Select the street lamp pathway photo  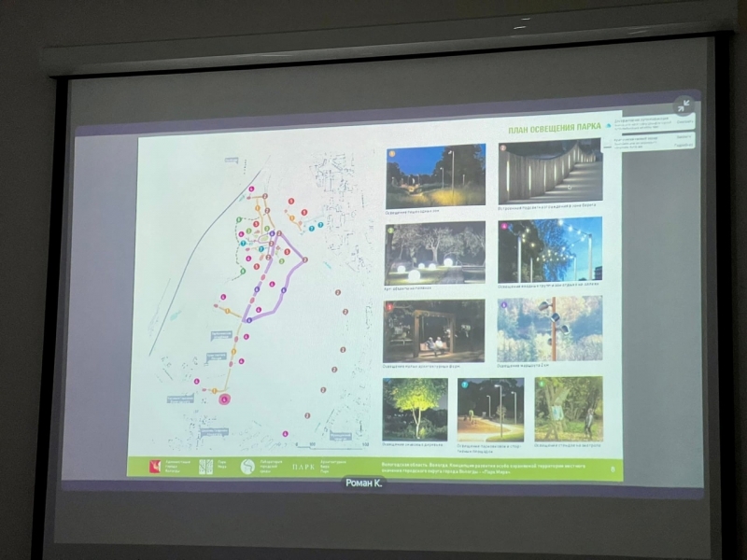490,409
